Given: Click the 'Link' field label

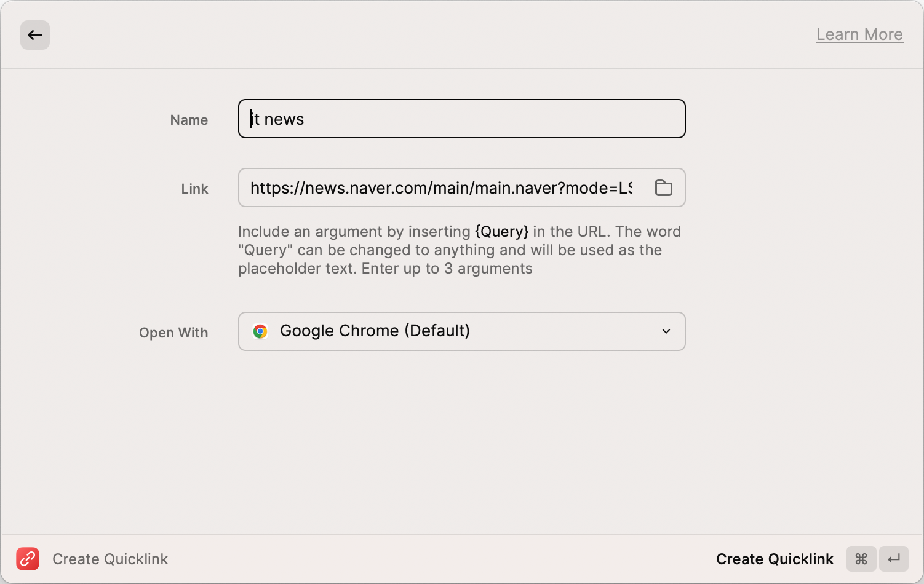Looking at the screenshot, I should click(194, 189).
